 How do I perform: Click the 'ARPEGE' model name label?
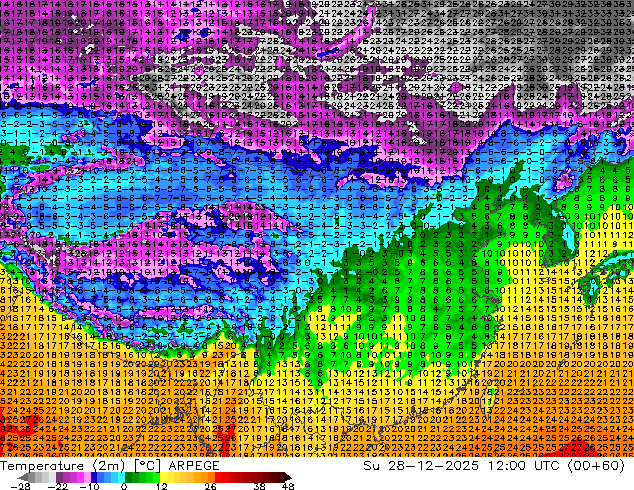click(x=194, y=466)
